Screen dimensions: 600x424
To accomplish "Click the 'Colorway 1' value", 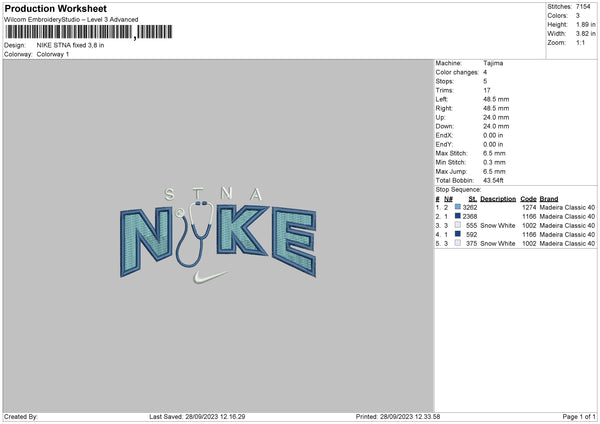I will [x=53, y=54].
